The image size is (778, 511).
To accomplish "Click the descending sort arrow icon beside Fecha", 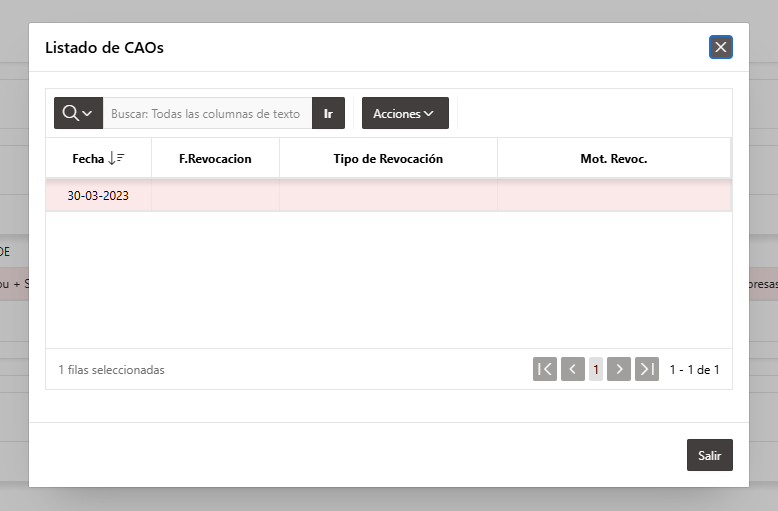I will (116, 159).
